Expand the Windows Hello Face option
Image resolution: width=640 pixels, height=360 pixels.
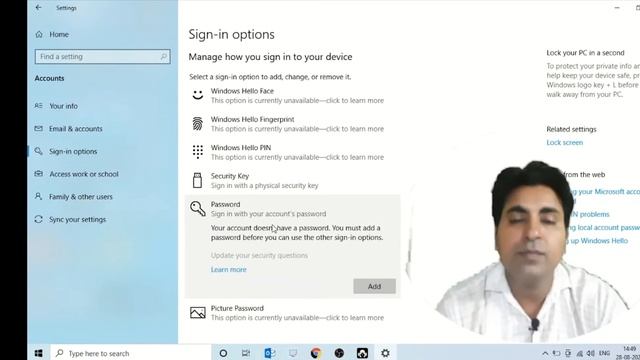(x=292, y=96)
